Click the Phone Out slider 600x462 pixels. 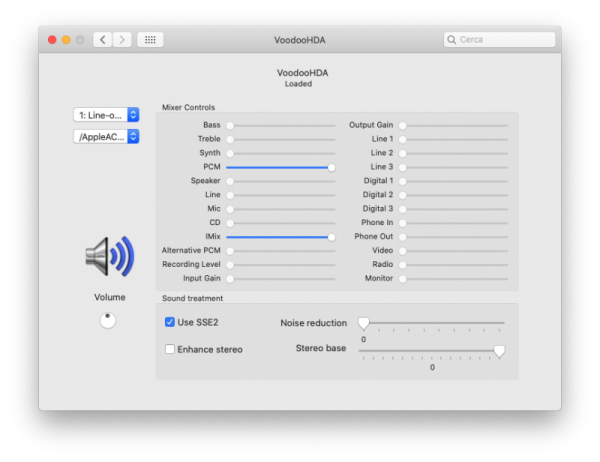[x=453, y=237]
